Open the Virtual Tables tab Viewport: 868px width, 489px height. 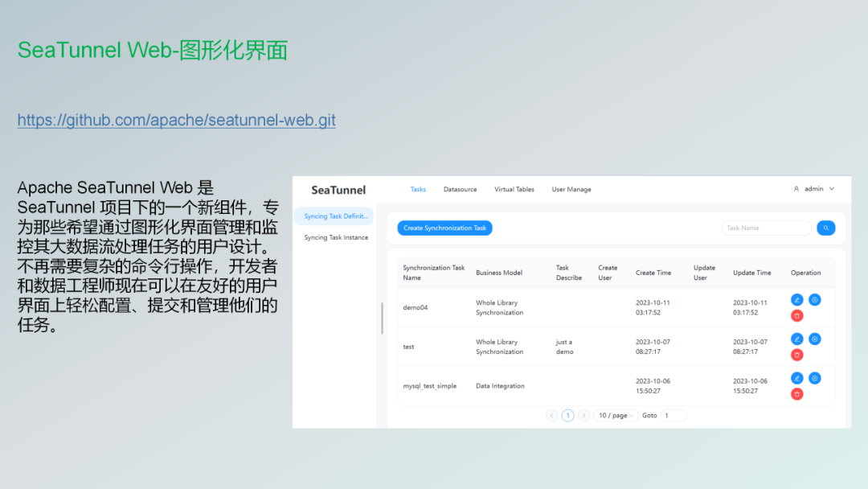tap(514, 189)
